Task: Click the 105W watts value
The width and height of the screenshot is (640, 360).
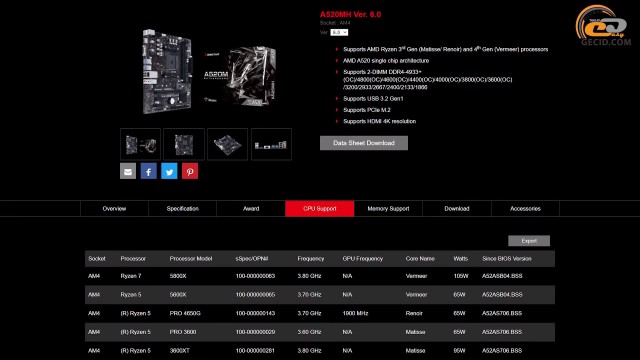Action: [461, 276]
